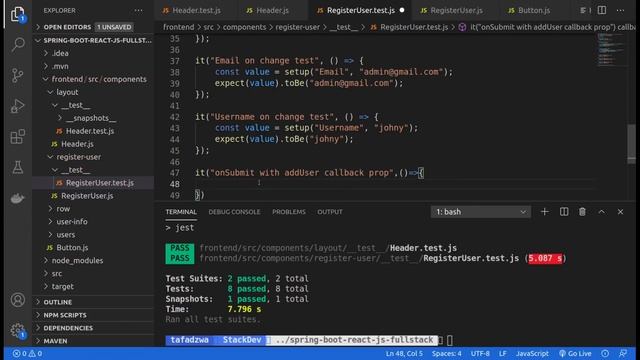The width and height of the screenshot is (640, 360).
Task: Open the Docker whale view
Action: click(18, 198)
